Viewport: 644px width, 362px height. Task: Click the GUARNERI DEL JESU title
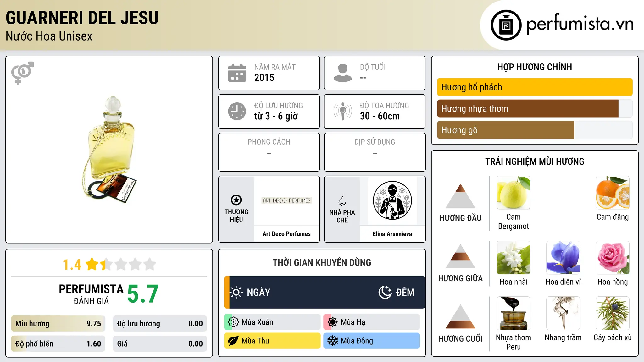[82, 18]
